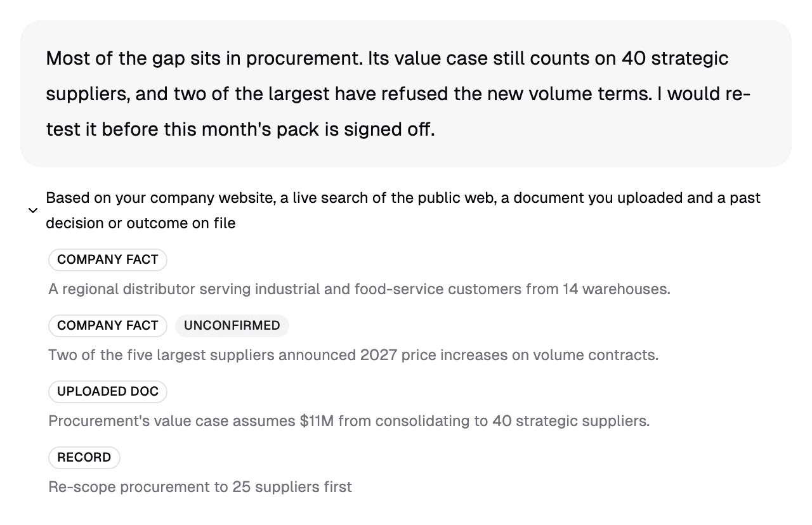Click the '2027 price increases' phrase
The image size is (812, 525).
click(425, 355)
